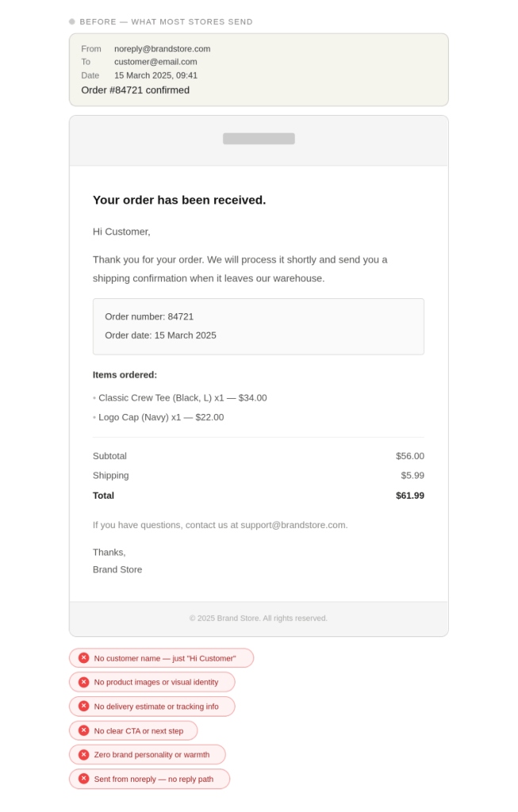Click the gray dot before the "BEFORE" heading
Viewport: 518px width, 812px height.
pyautogui.click(x=72, y=22)
